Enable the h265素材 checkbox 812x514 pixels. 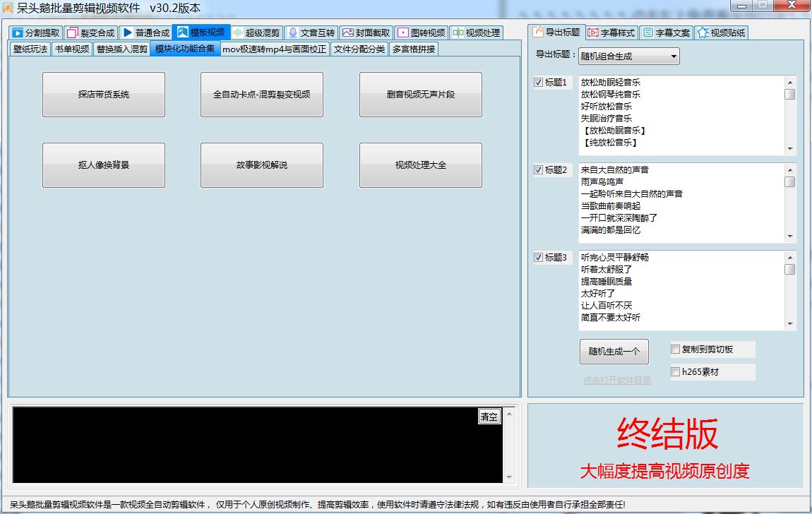pyautogui.click(x=675, y=371)
